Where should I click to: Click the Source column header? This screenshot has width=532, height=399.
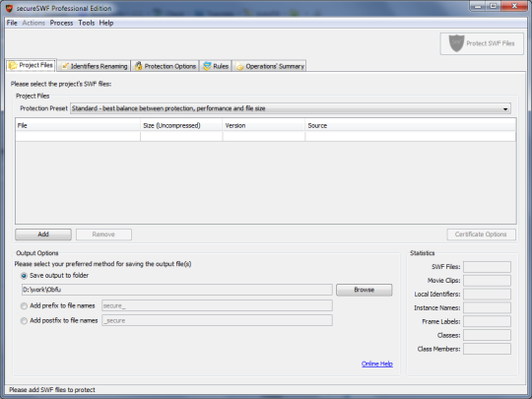(x=411, y=125)
